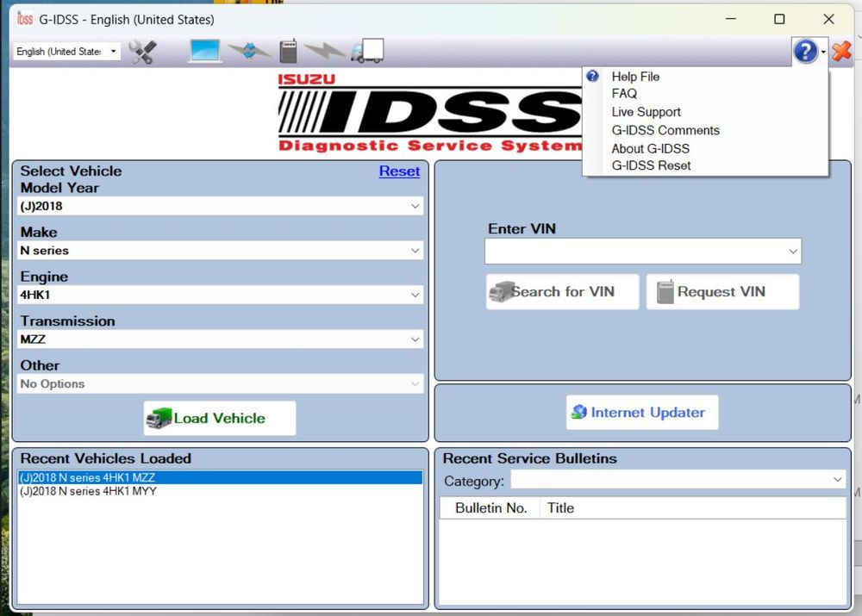Select recent vehicle (J)2018 N series 4HK1 MYY
The height and width of the screenshot is (616, 862).
pos(220,491)
